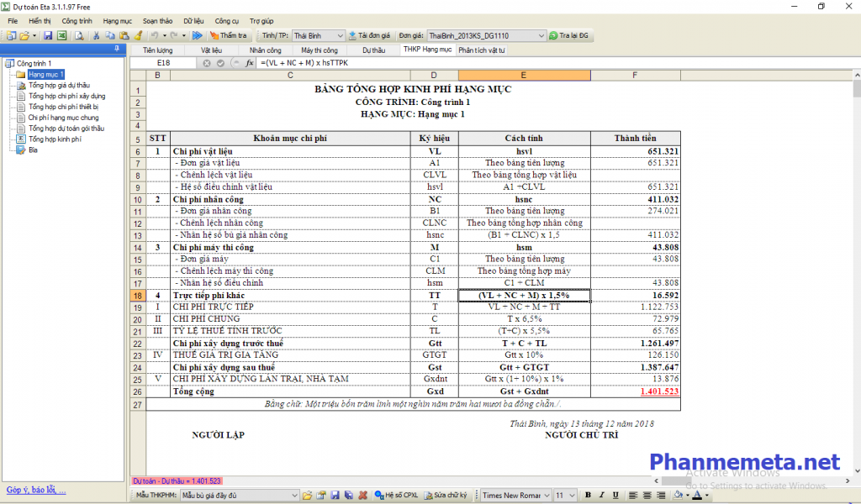Click the red delete X icon in bottom toolbar
The width and height of the screenshot is (861, 504).
pos(362,496)
